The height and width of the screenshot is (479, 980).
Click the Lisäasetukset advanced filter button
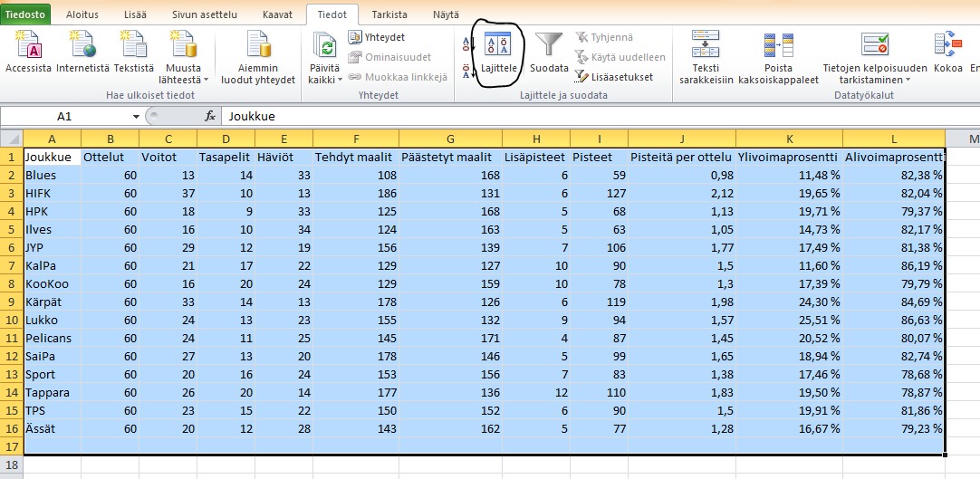[x=614, y=77]
